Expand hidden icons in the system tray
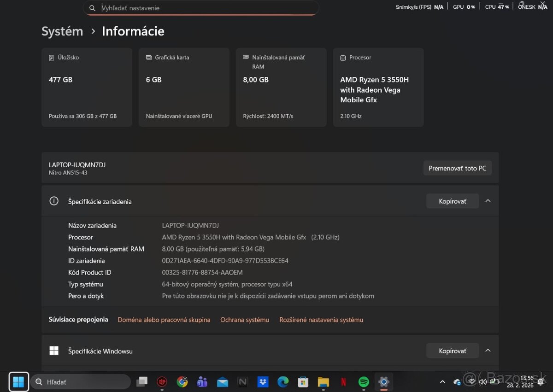Viewport: 553px width, 392px height. click(x=442, y=382)
